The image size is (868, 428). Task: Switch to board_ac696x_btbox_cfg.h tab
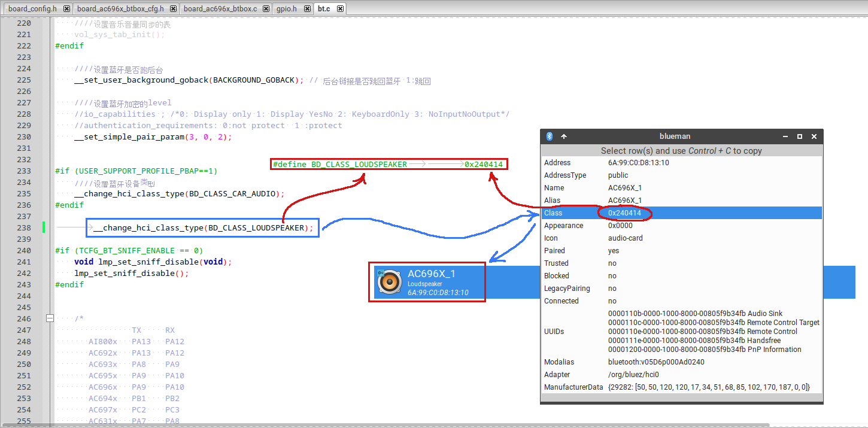[x=120, y=9]
